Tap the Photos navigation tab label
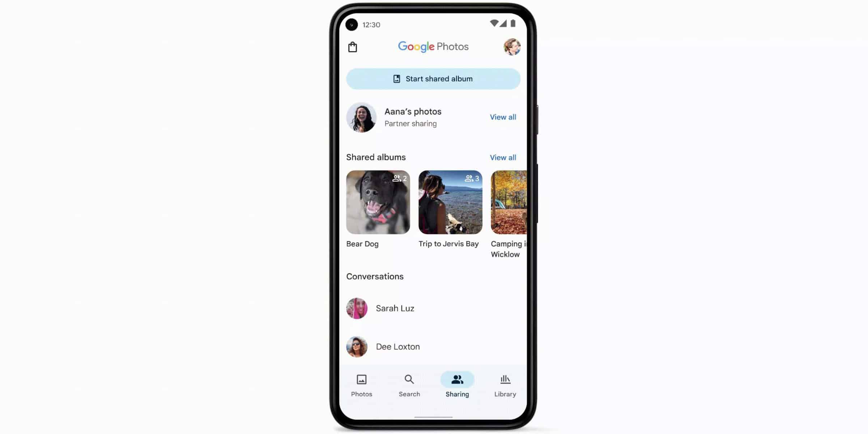The width and height of the screenshot is (868, 434). coord(361,393)
